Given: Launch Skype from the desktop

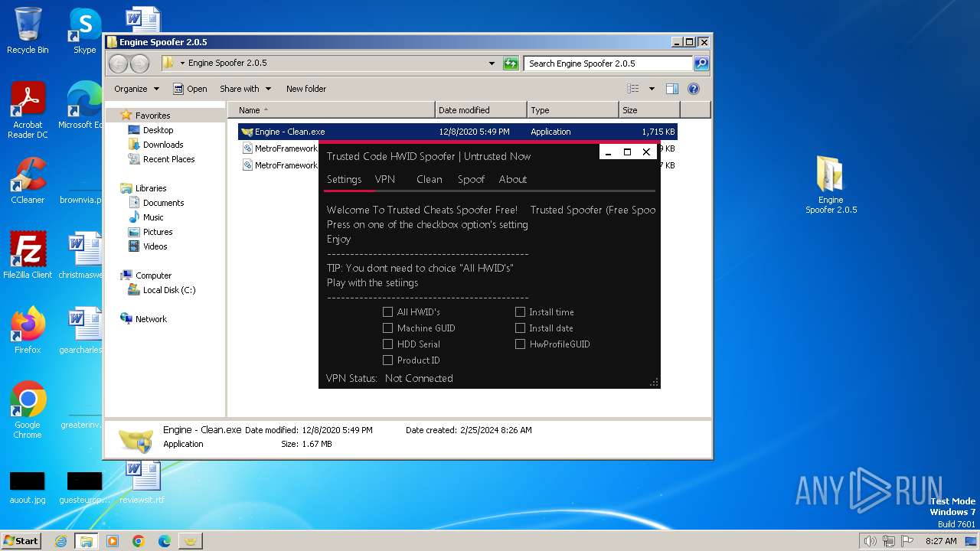Looking at the screenshot, I should 84,31.
